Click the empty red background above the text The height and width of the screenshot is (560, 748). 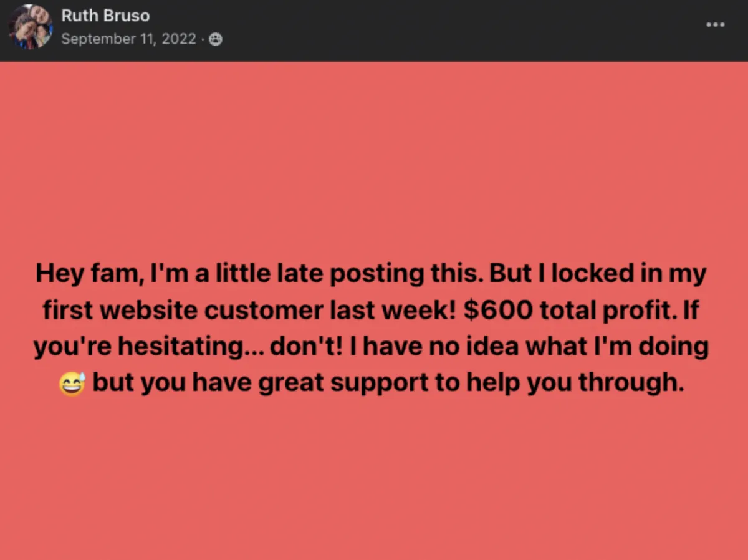(374, 156)
